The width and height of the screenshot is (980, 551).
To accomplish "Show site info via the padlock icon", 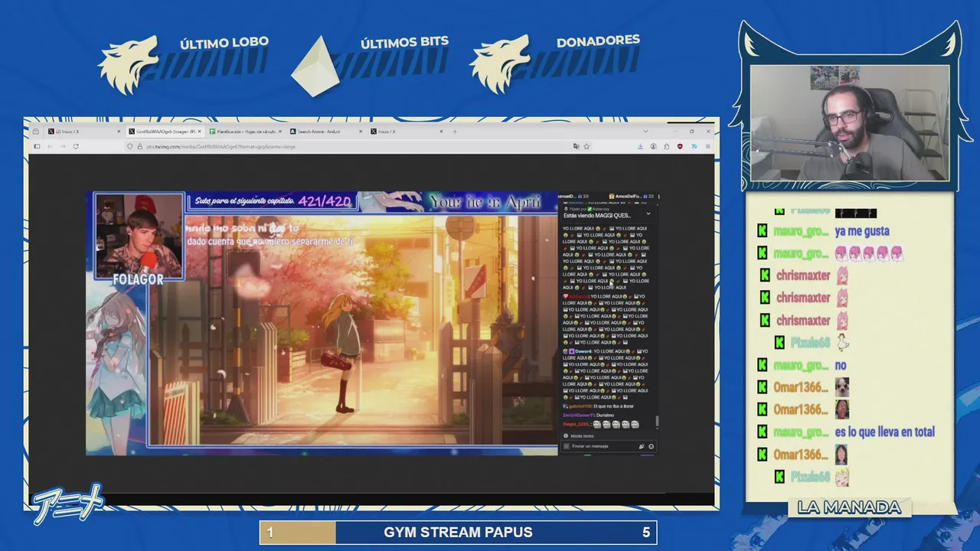I will pos(140,146).
